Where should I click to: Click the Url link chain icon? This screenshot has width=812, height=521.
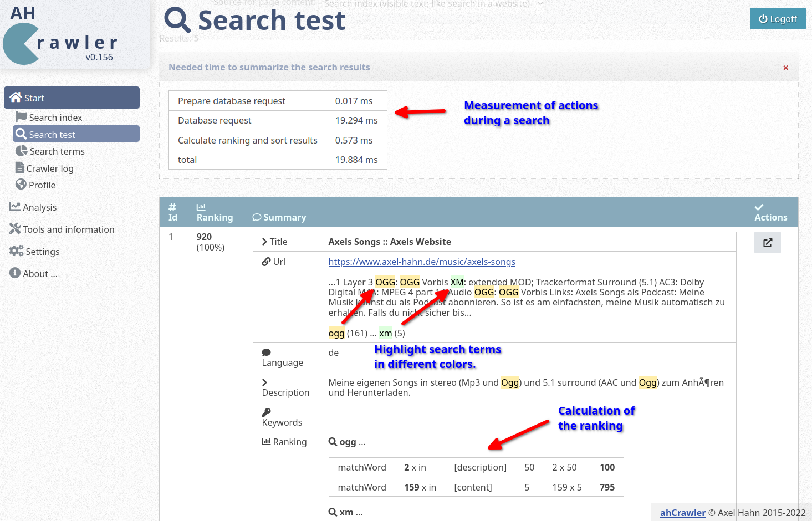coord(266,262)
